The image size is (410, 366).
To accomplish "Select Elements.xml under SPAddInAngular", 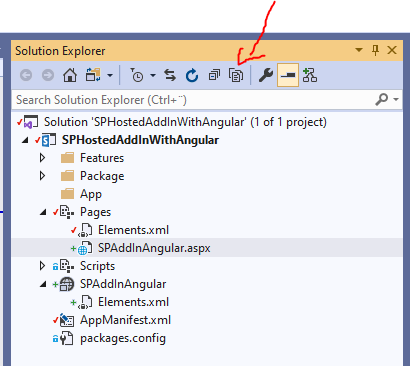I will (x=133, y=302).
